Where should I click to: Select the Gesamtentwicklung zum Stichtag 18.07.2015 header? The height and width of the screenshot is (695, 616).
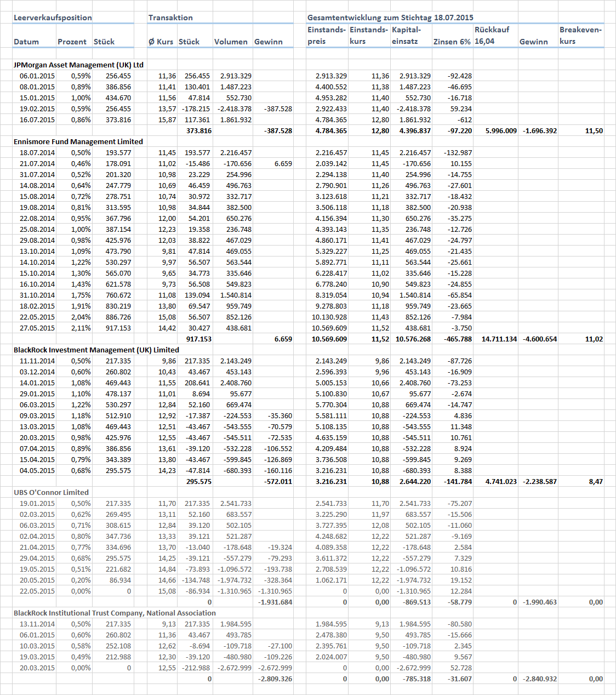pyautogui.click(x=390, y=18)
